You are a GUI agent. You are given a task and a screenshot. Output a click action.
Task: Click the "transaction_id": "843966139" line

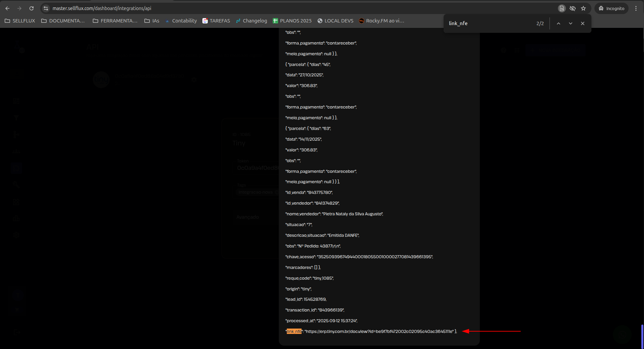tap(315, 310)
